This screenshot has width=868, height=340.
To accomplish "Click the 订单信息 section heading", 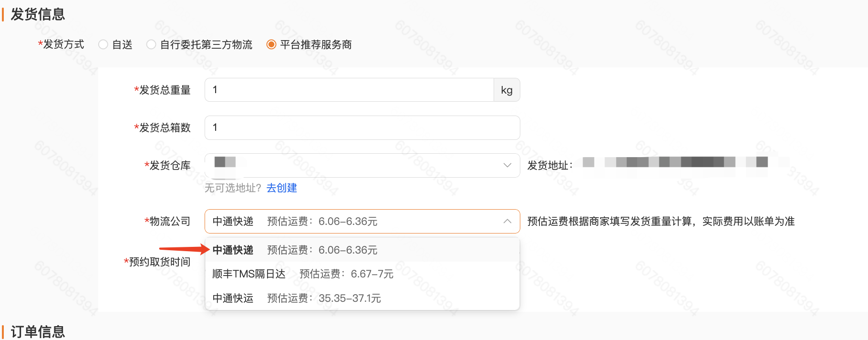I will coord(38,331).
